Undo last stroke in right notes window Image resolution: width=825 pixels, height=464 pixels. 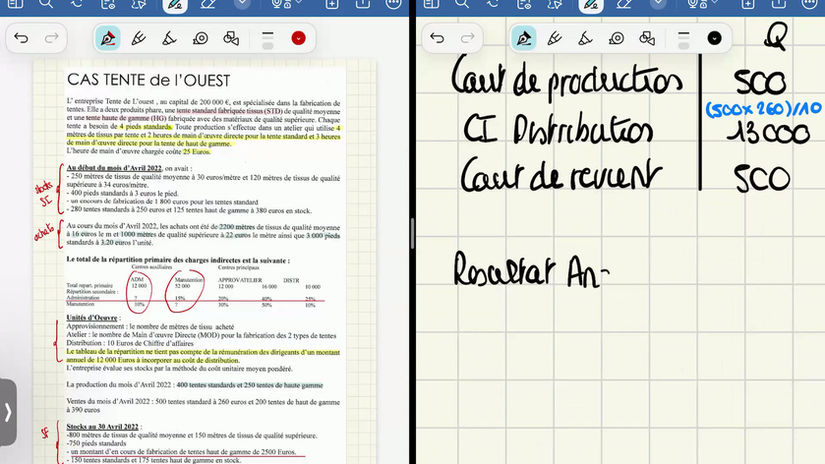click(x=437, y=38)
